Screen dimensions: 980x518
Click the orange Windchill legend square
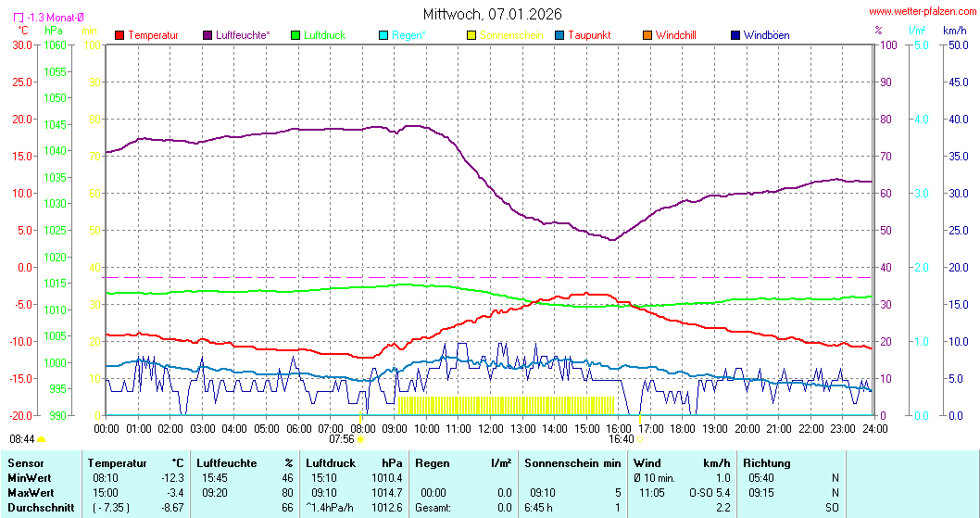pos(647,35)
